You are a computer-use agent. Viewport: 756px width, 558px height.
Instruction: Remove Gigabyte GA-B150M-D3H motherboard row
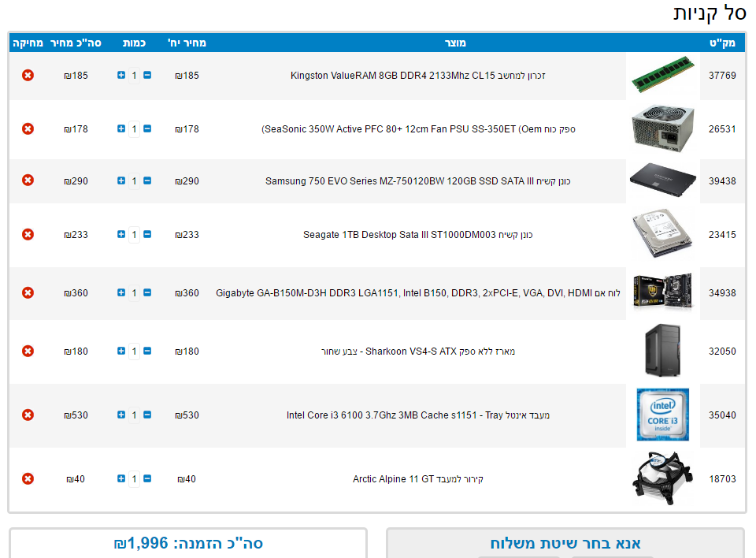[x=28, y=293]
